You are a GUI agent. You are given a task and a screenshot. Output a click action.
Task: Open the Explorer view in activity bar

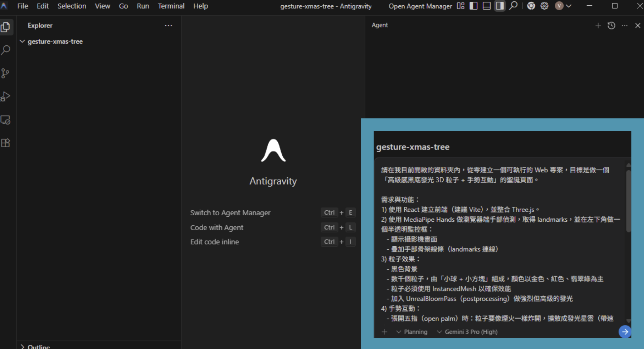[x=6, y=27]
